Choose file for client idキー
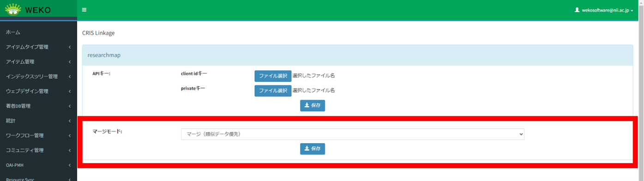644x181 pixels. [x=273, y=76]
